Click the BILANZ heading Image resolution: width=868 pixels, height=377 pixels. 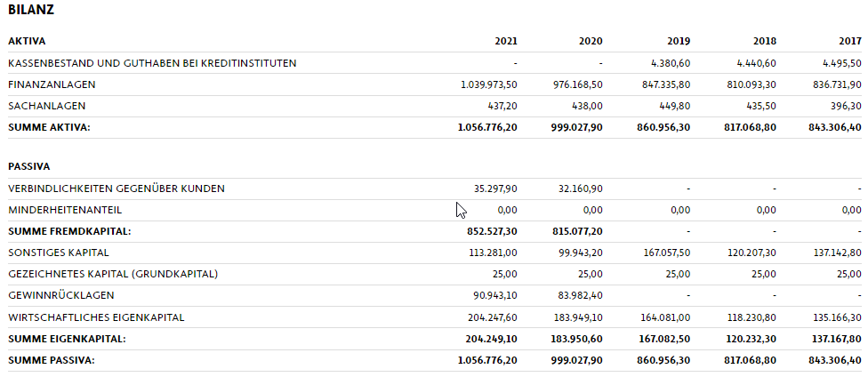[x=31, y=11]
